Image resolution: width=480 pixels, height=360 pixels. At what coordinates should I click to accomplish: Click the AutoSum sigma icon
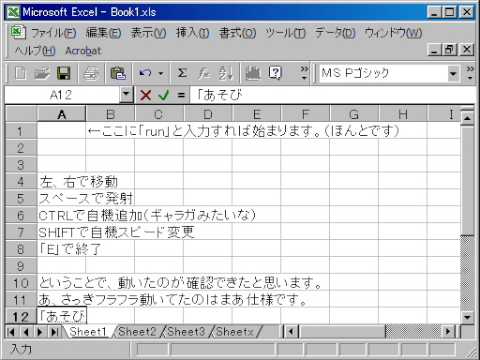click(x=182, y=73)
